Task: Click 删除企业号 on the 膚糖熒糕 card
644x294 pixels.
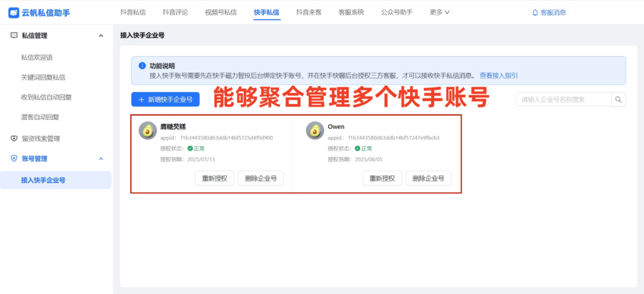Action: (261, 178)
